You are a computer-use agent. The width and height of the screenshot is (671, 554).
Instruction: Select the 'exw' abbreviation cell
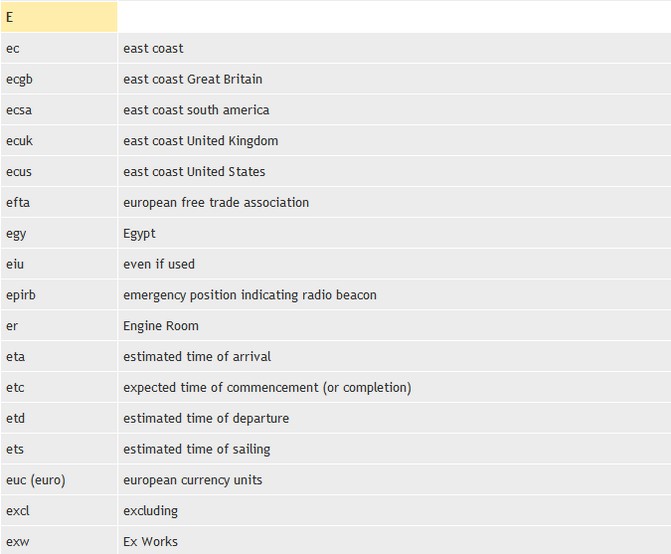click(16, 542)
